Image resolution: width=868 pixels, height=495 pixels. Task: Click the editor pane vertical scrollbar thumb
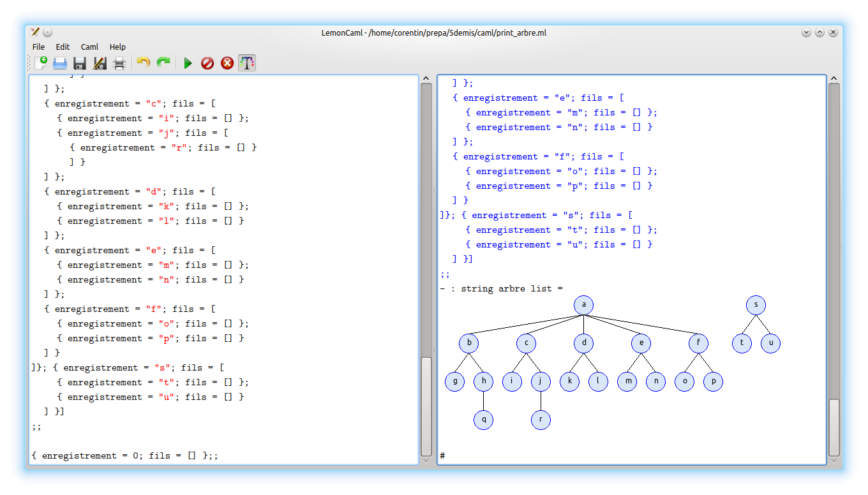pyautogui.click(x=426, y=405)
